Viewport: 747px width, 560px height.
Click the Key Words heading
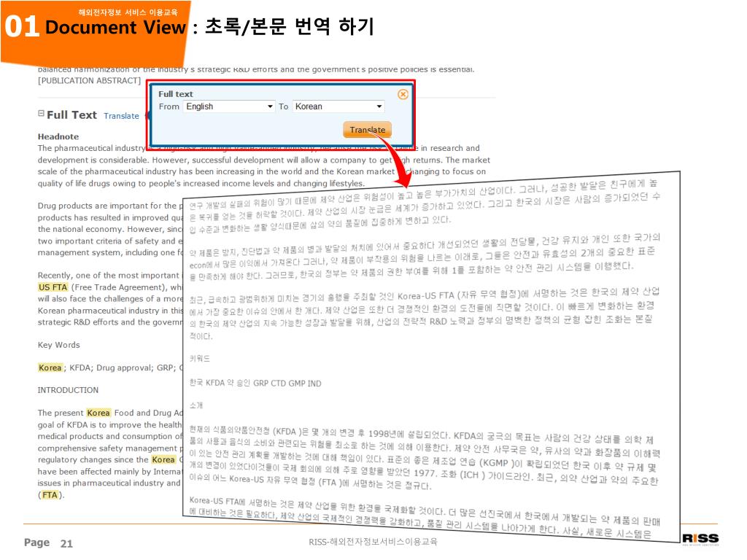click(x=58, y=345)
